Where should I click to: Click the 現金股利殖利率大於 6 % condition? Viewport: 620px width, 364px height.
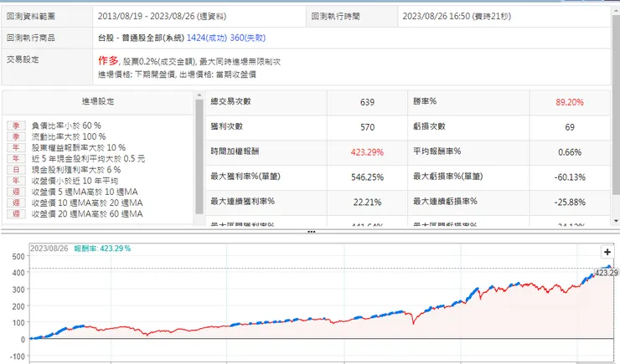(76, 170)
